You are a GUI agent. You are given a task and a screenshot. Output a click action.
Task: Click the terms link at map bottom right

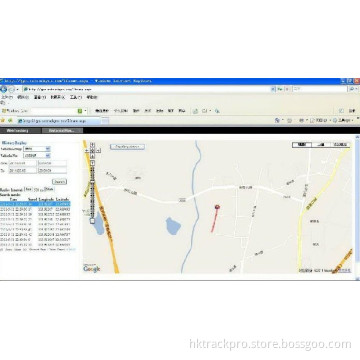pyautogui.click(x=344, y=270)
